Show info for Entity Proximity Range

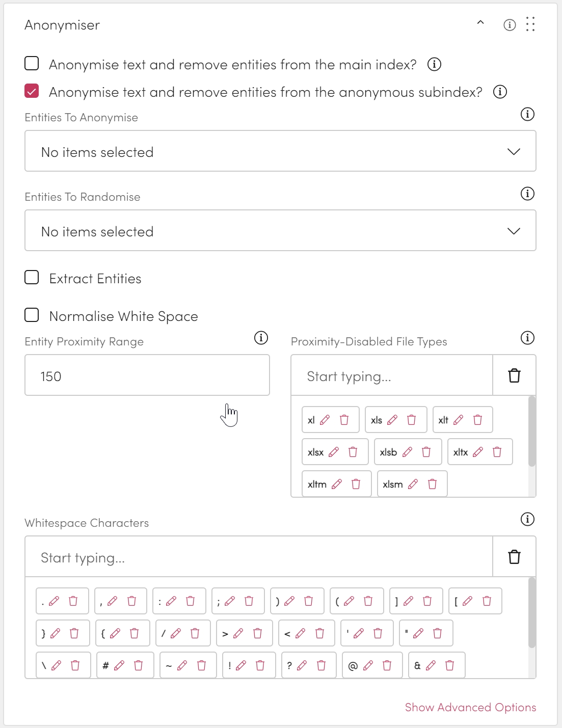click(261, 338)
